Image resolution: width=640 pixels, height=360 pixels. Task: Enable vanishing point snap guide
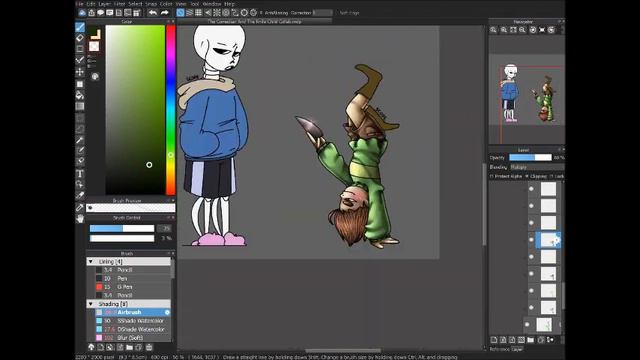208,13
